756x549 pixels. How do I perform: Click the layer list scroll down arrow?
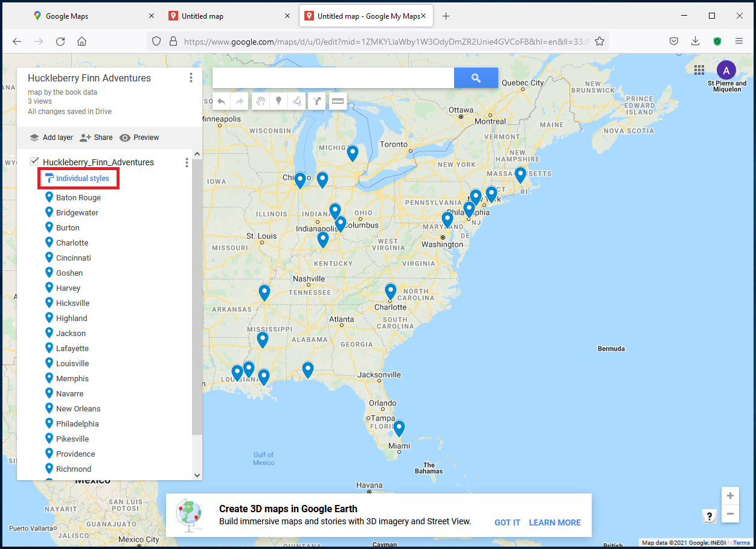pyautogui.click(x=197, y=475)
